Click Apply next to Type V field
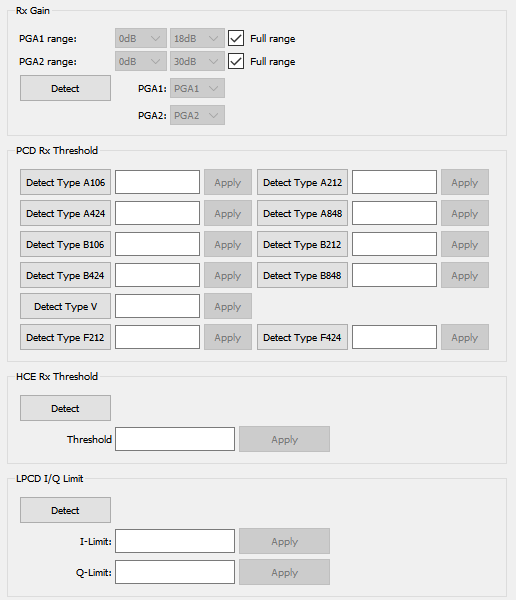Screen dimensions: 516x600 click(228, 306)
